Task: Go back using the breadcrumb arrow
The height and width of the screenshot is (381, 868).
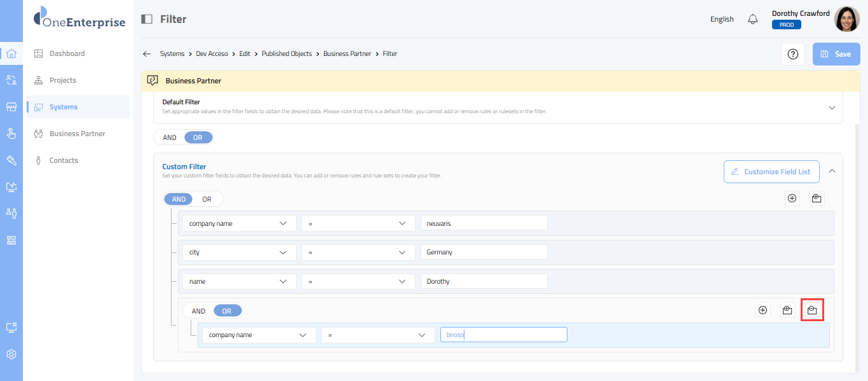Action: pos(147,54)
